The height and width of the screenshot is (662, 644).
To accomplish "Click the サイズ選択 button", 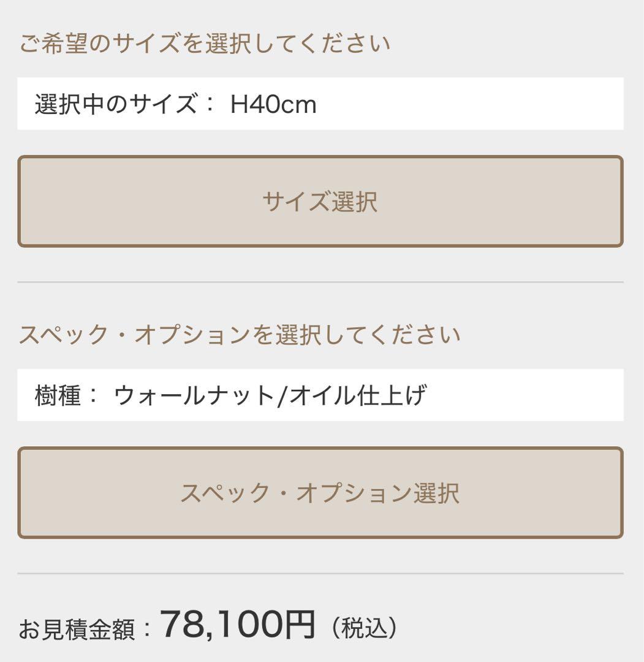I will tap(320, 201).
